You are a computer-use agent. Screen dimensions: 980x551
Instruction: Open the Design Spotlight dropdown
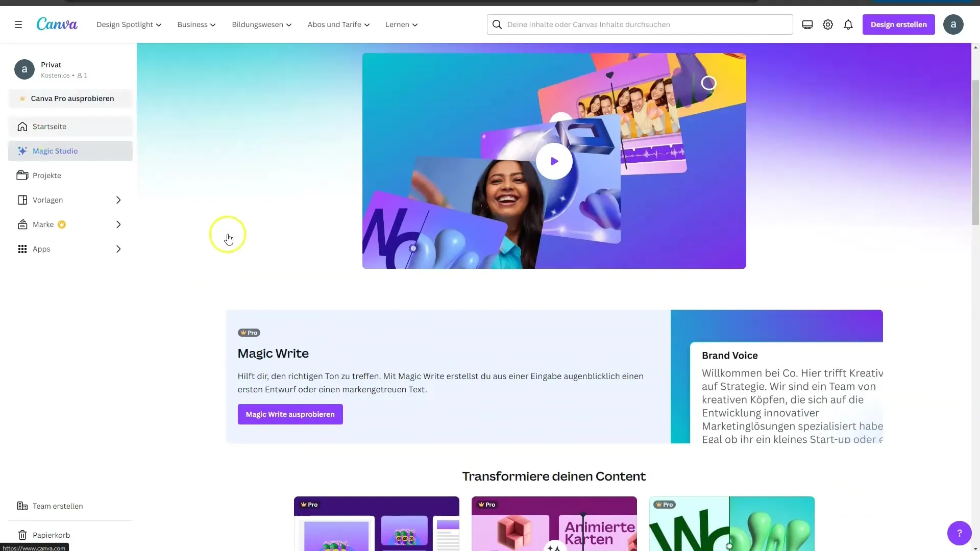click(x=128, y=25)
